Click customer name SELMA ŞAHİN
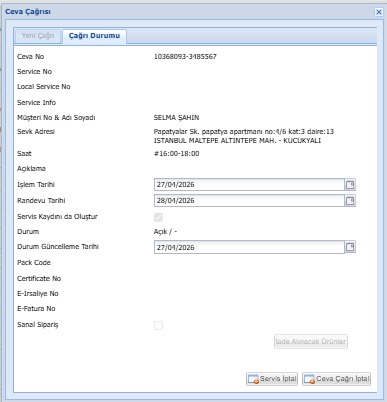The image size is (387, 402). pyautogui.click(x=176, y=118)
